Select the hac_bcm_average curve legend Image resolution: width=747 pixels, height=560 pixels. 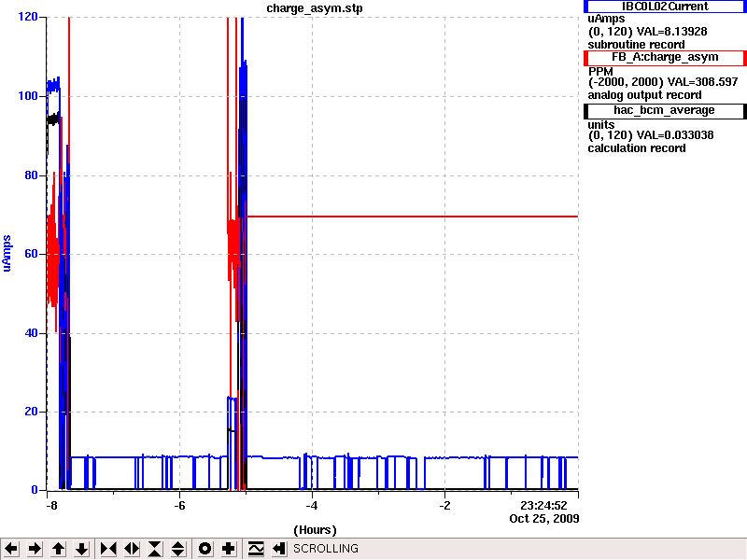point(665,111)
